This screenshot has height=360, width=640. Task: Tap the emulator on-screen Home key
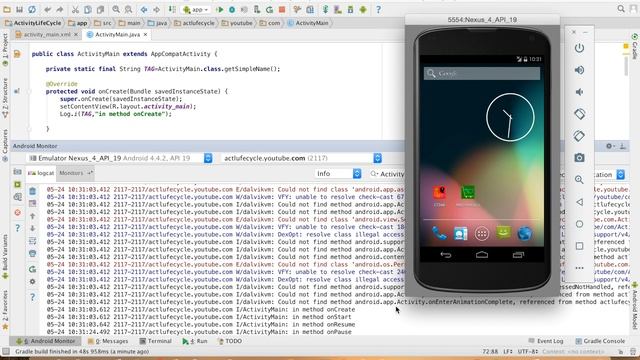pos(482,255)
